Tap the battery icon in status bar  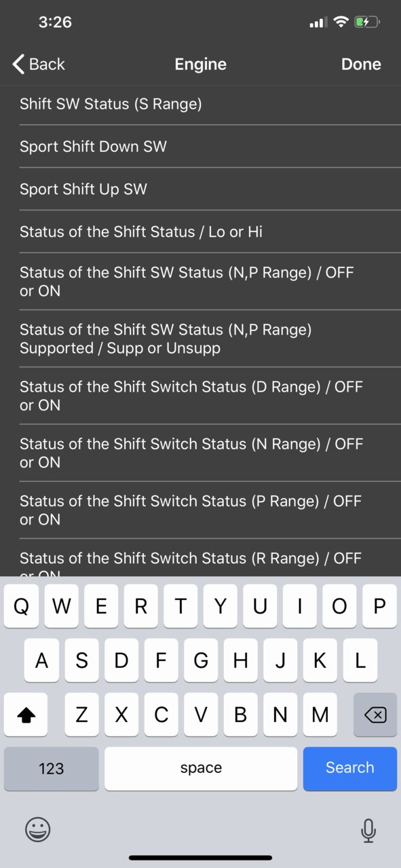click(x=367, y=22)
